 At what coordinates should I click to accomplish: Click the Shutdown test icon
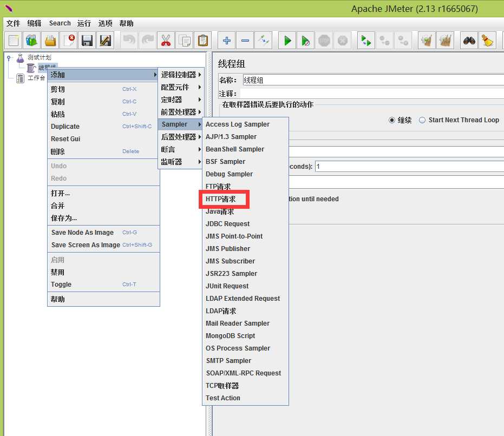(x=343, y=41)
